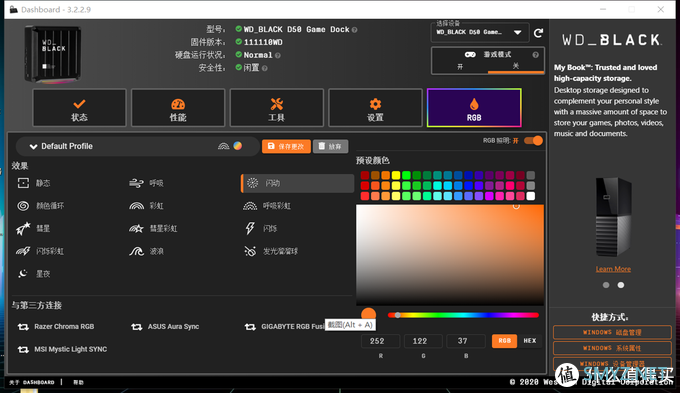The width and height of the screenshot is (680, 393).
Task: Click the color wheel icon in Default Profile bar
Action: coord(238,146)
